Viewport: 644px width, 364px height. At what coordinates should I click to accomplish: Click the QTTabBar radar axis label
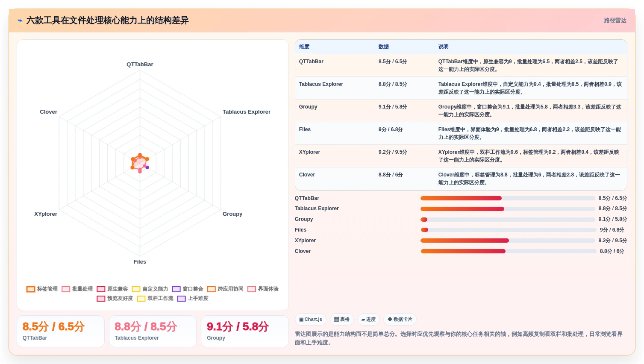(140, 65)
